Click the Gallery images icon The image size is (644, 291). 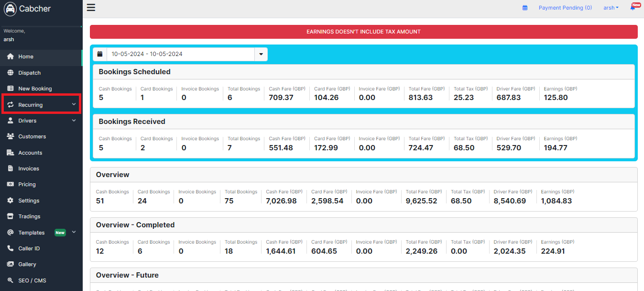10,264
